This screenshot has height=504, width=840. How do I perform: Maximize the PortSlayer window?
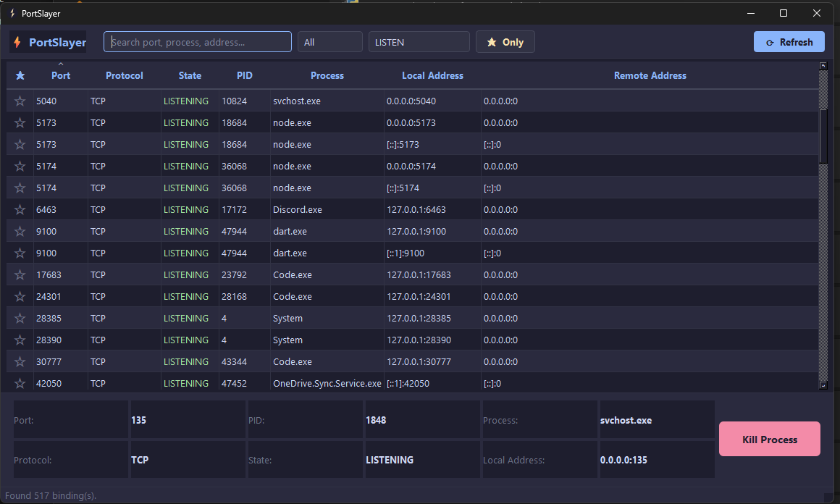784,13
